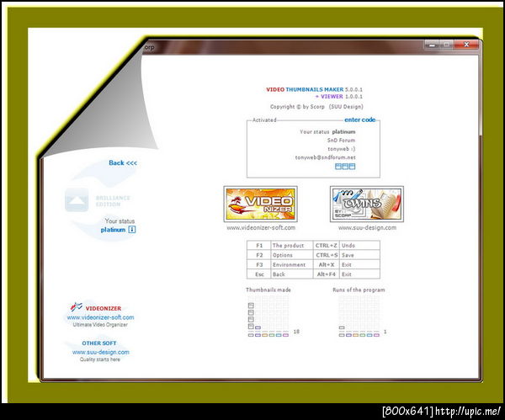
Task: Open sidebar www.videonizer-soft.com link
Action: coord(100,317)
